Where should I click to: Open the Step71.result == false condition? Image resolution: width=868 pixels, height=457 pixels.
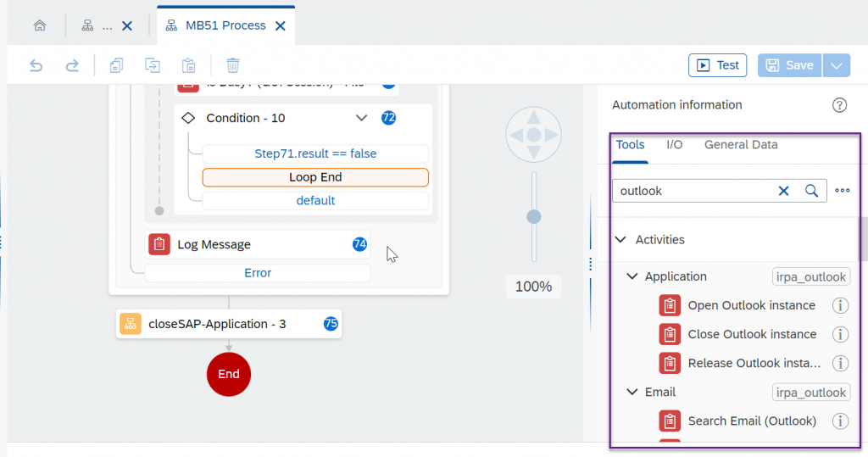tap(315, 154)
